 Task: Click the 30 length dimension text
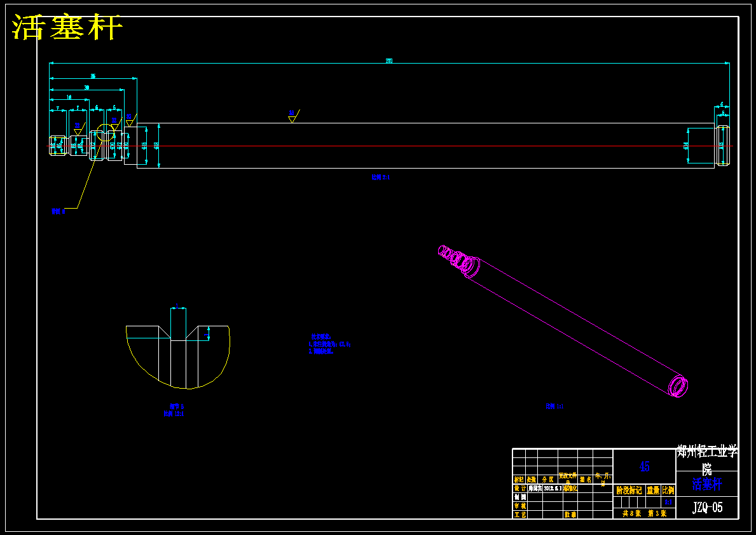[x=86, y=88]
